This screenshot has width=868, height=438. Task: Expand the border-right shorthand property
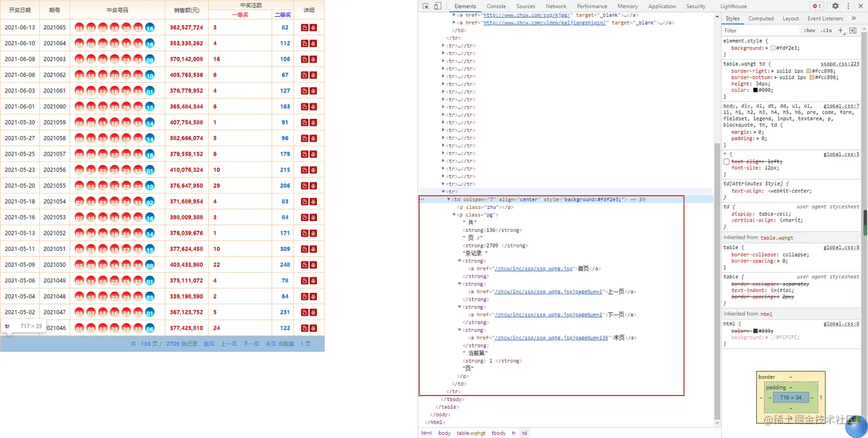(x=772, y=71)
